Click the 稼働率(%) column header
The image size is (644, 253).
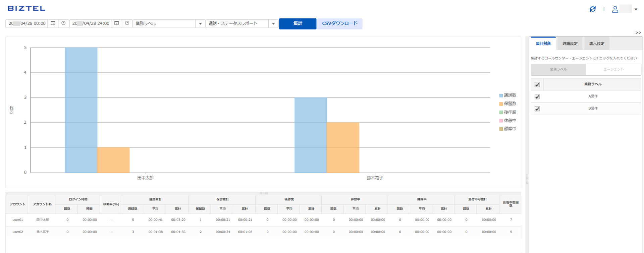[x=111, y=204]
